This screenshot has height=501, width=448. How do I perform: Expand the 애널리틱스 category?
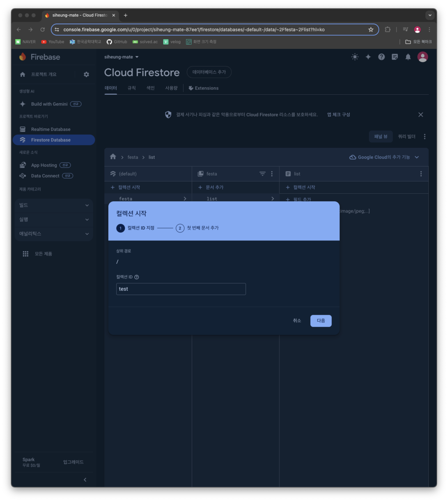point(54,234)
